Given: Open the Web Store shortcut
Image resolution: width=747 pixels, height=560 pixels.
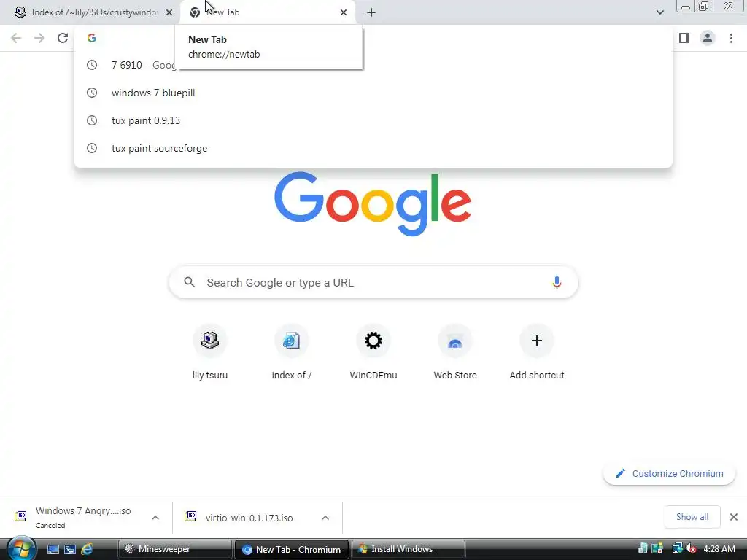Looking at the screenshot, I should [455, 353].
